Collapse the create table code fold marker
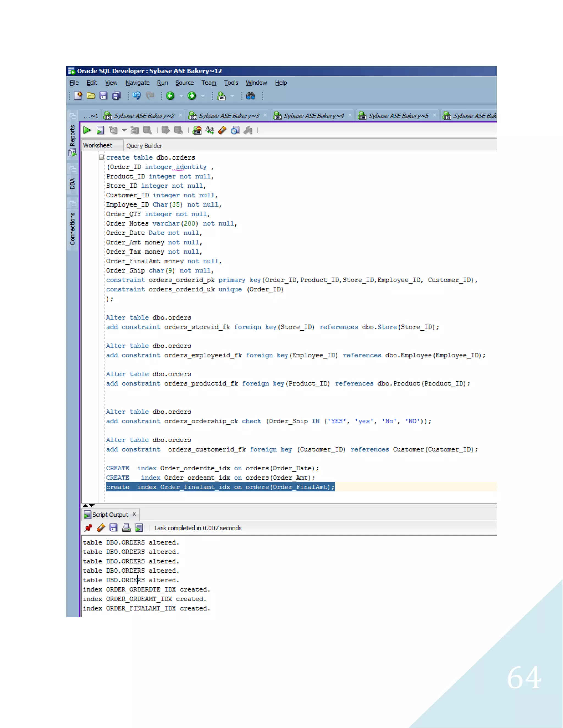The width and height of the screenshot is (563, 728). point(101,157)
